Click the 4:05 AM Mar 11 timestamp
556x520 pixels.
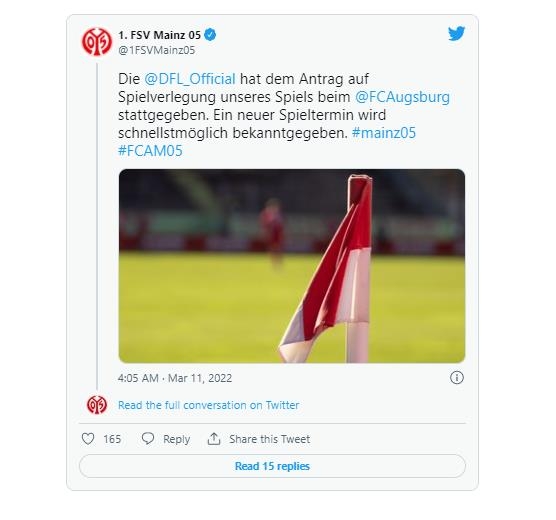(175, 378)
